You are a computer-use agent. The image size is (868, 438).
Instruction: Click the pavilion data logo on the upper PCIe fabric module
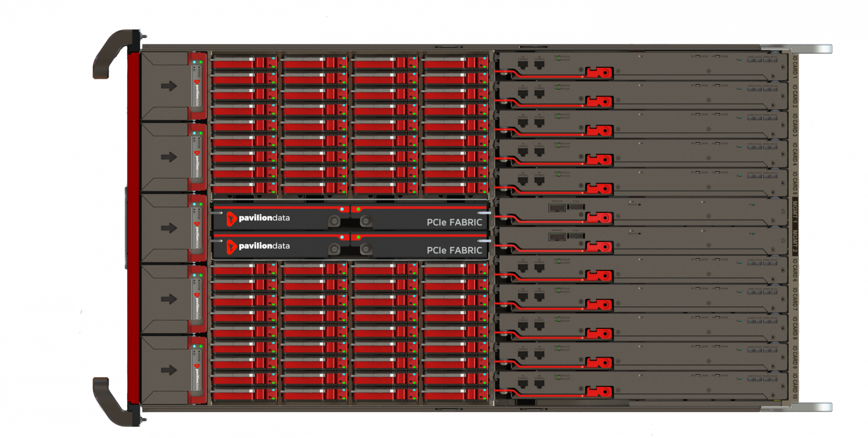click(258, 218)
